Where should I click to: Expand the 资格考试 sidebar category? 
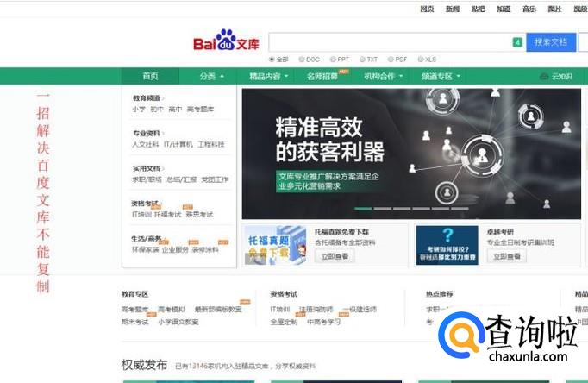pos(145,204)
